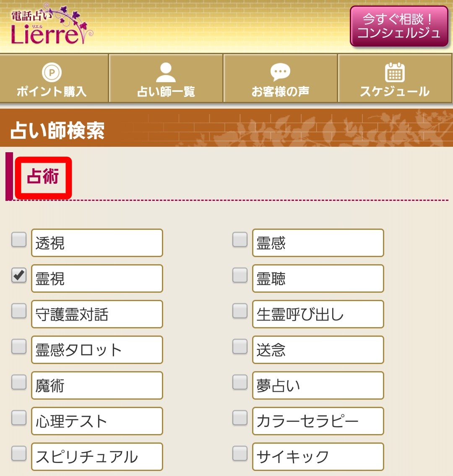Tap the customer reviews speech bubble icon
Image resolution: width=453 pixels, height=476 pixels.
click(280, 73)
